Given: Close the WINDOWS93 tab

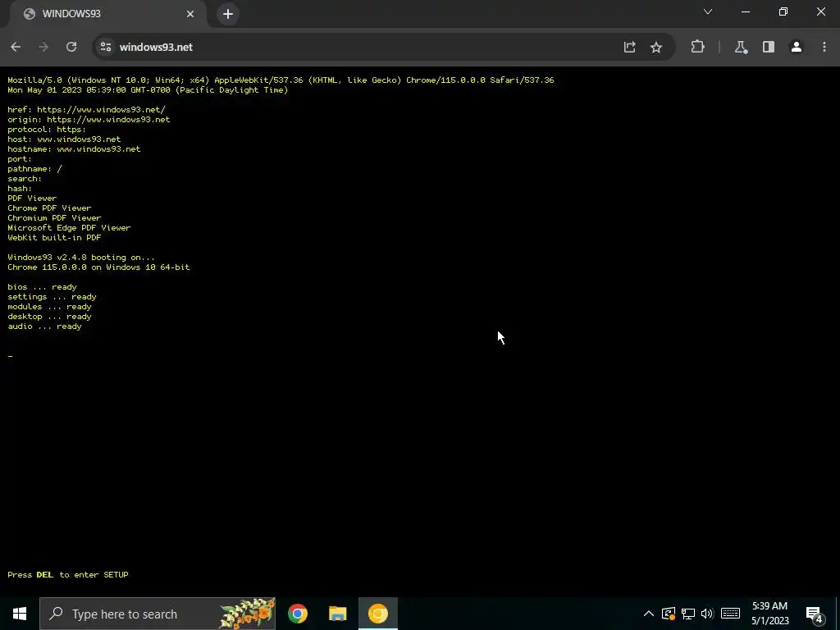Looking at the screenshot, I should 190,14.
